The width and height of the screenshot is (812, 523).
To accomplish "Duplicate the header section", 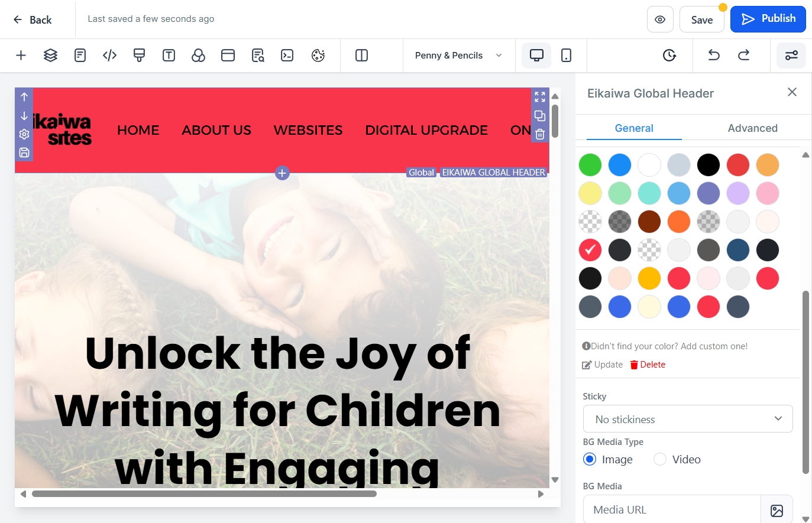I will coord(540,116).
